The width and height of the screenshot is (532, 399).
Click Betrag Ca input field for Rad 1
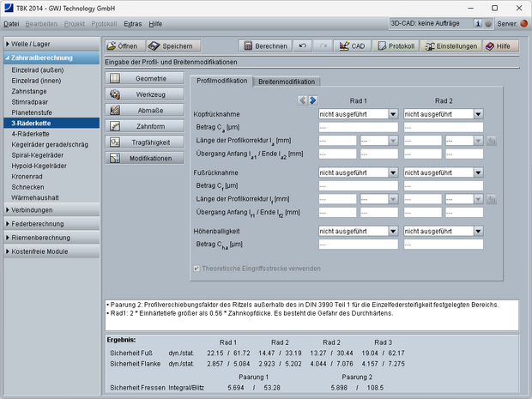(x=358, y=127)
